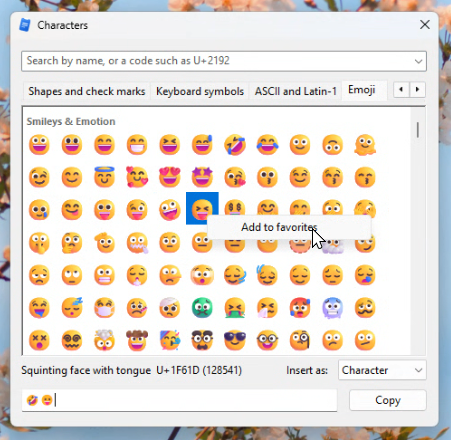The width and height of the screenshot is (451, 440).
Task: Click the U+1F61D (128541) code text
Action: [x=199, y=370]
